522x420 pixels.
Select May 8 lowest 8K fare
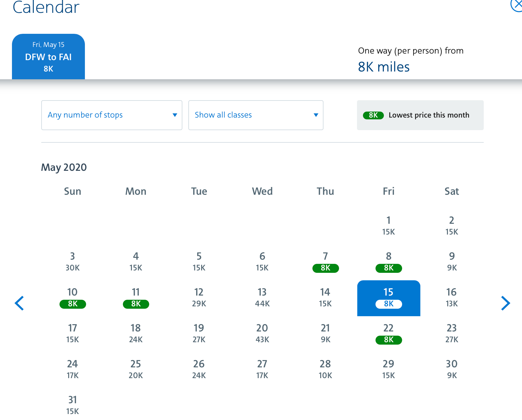pyautogui.click(x=389, y=262)
